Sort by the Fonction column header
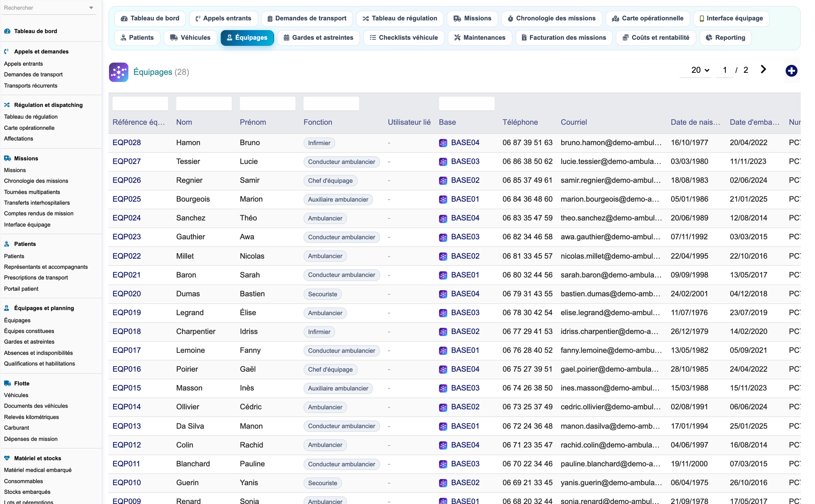Viewport: 815px width, 504px height. click(317, 122)
